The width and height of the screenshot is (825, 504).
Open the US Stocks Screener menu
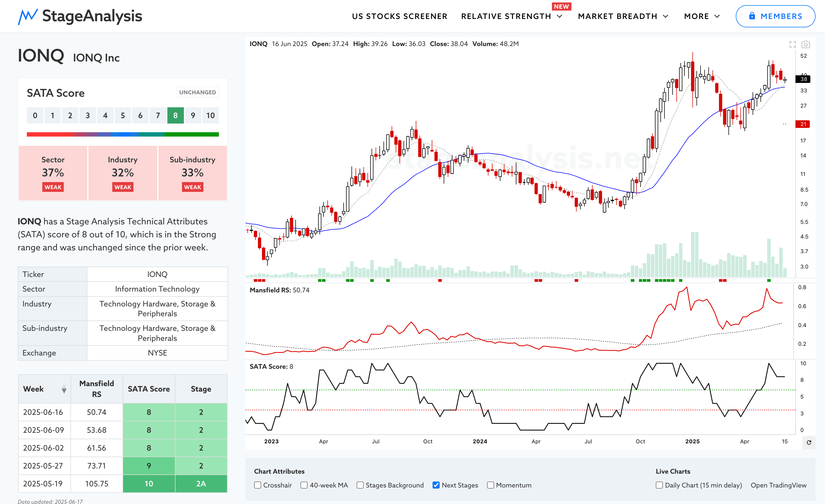(399, 16)
